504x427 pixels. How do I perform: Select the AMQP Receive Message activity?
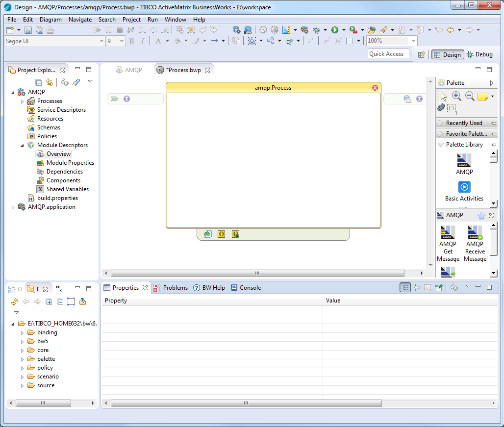[x=475, y=244]
